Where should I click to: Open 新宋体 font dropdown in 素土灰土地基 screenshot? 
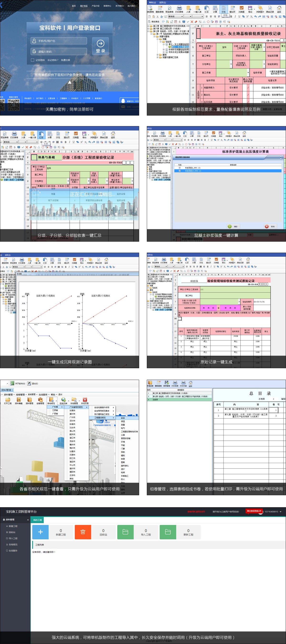click(182, 16)
